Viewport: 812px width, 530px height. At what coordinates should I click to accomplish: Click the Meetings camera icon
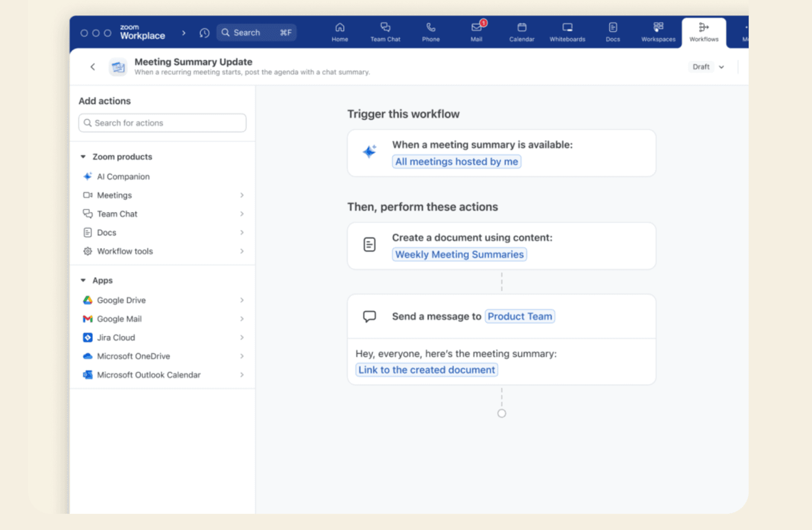coord(87,195)
